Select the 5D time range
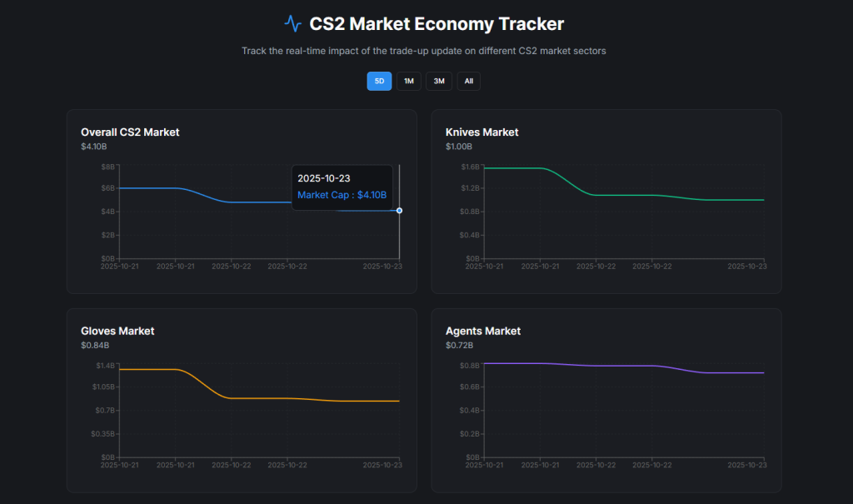This screenshot has width=853, height=504. tap(379, 81)
